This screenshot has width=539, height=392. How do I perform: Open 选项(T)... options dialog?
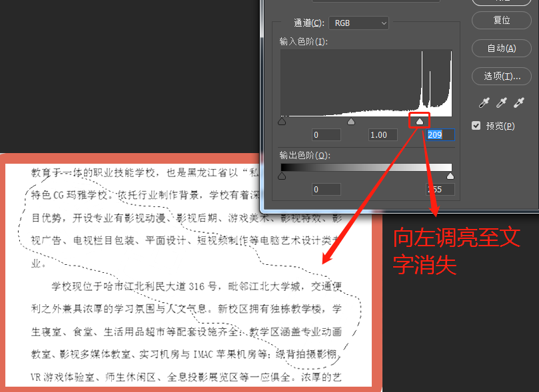pyautogui.click(x=502, y=76)
